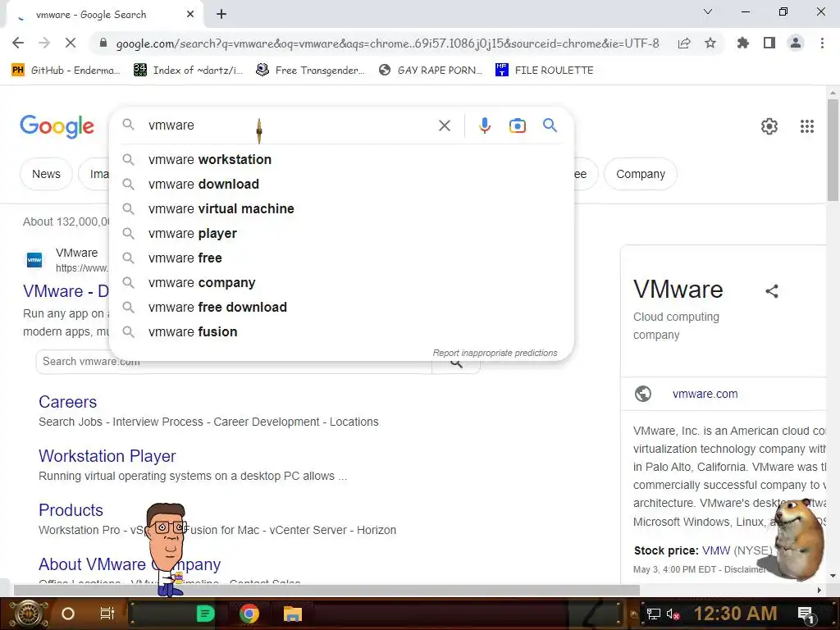The width and height of the screenshot is (840, 630).
Task: Open the vmware.com link in the knowledge panel
Action: tap(705, 395)
